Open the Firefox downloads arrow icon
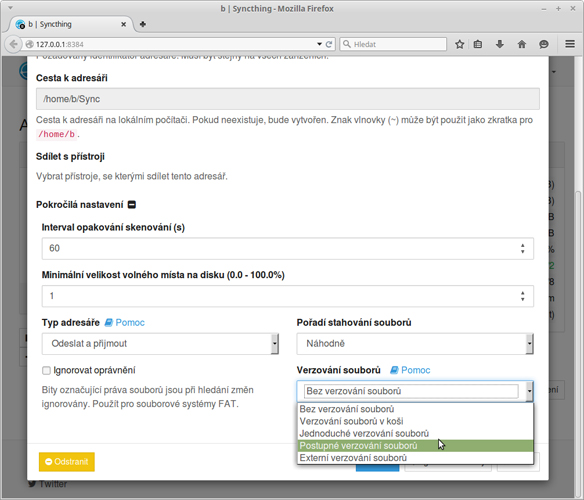Viewport: 584px width, 500px height. [499, 44]
